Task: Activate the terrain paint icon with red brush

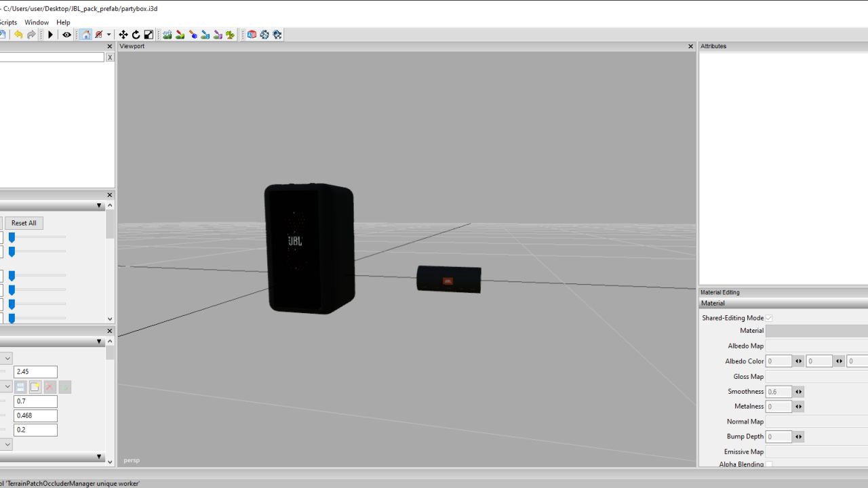Action: [x=180, y=35]
